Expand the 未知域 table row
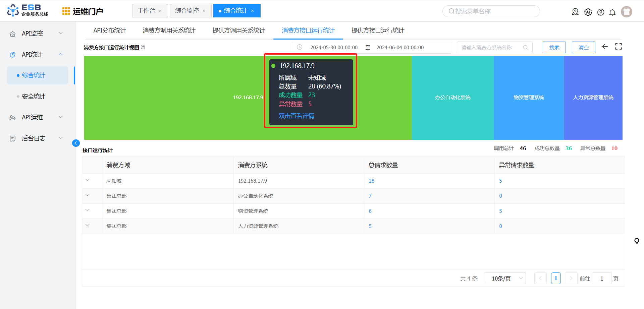The width and height of the screenshot is (644, 309). [88, 180]
